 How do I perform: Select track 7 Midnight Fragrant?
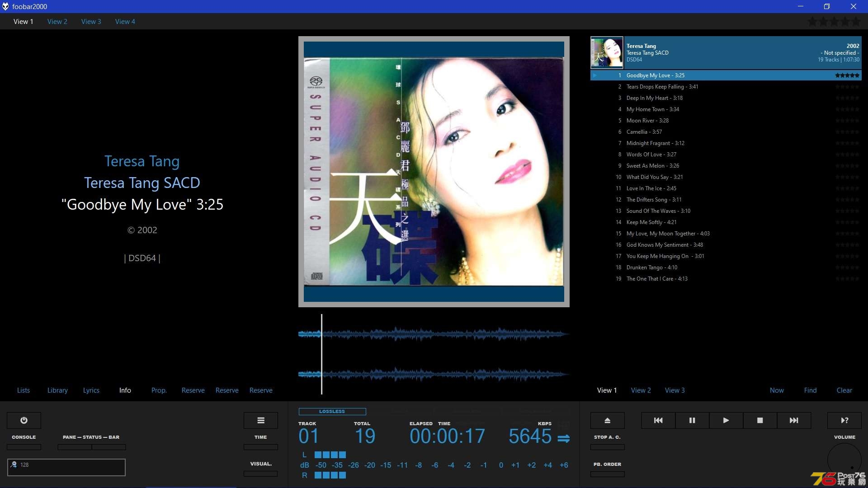pyautogui.click(x=726, y=143)
